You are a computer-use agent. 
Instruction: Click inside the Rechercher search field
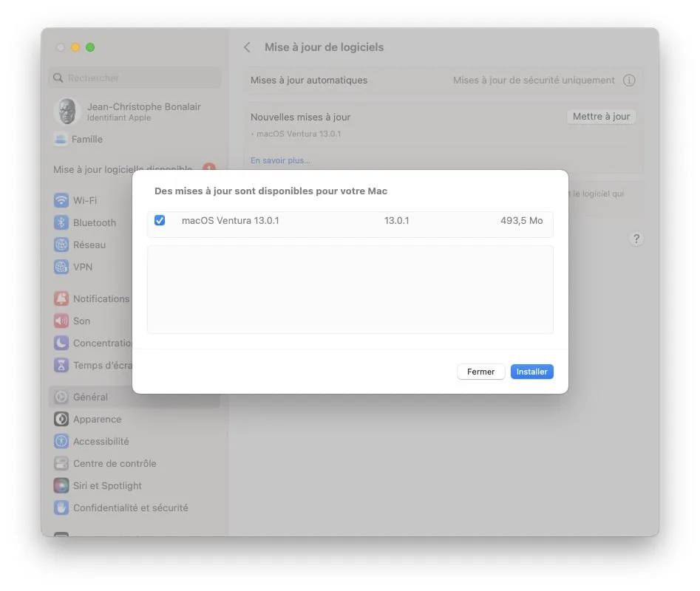134,78
